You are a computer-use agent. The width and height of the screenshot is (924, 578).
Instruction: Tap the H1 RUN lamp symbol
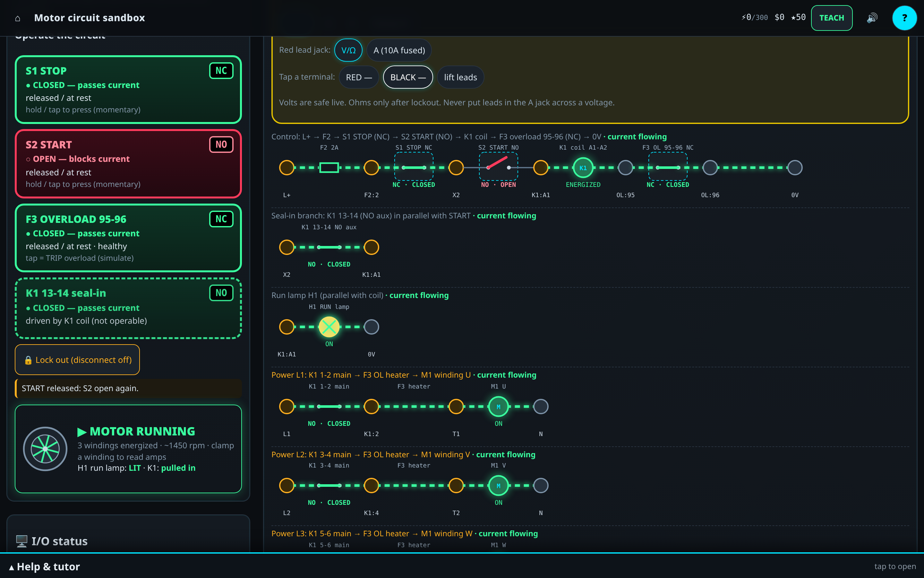pyautogui.click(x=329, y=327)
